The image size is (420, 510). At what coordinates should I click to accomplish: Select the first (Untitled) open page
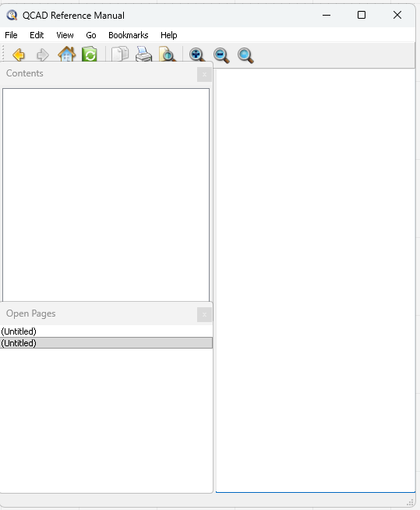tap(106, 331)
